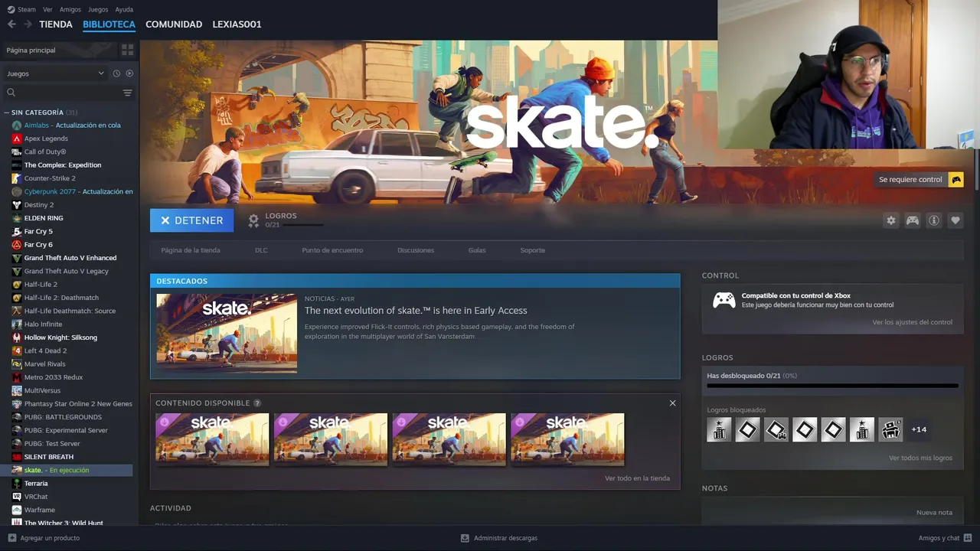Click the Nueva nota button
This screenshot has height=551, width=980.
[934, 513]
